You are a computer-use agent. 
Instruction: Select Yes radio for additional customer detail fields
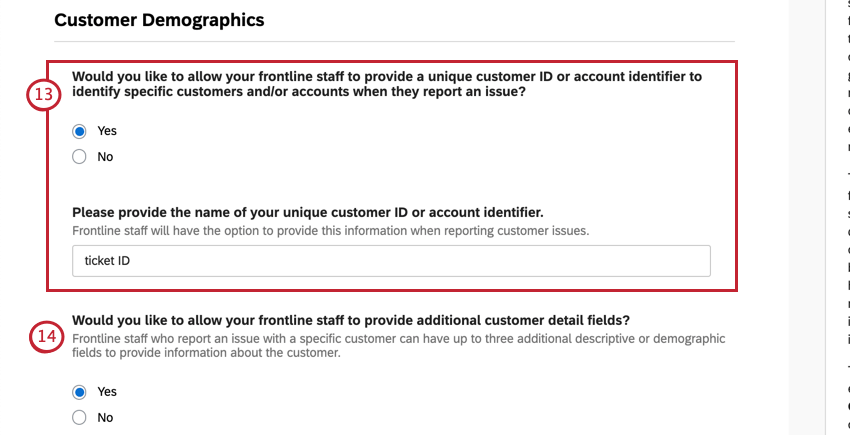coord(79,392)
